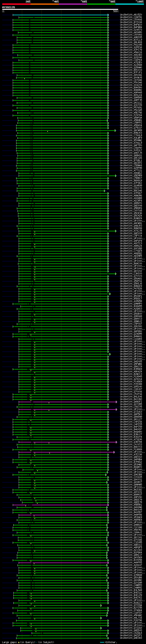Select hit label UniRef100_Q75CU7
Image resolution: width=146 pixels, height=644 pixels.
tap(131, 128)
